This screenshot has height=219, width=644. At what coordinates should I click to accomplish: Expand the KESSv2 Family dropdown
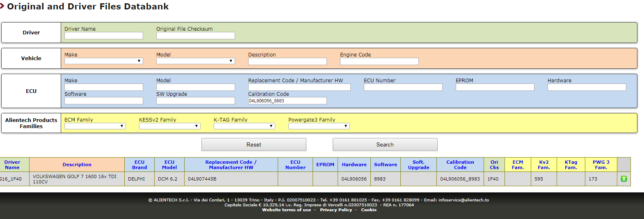click(170, 126)
